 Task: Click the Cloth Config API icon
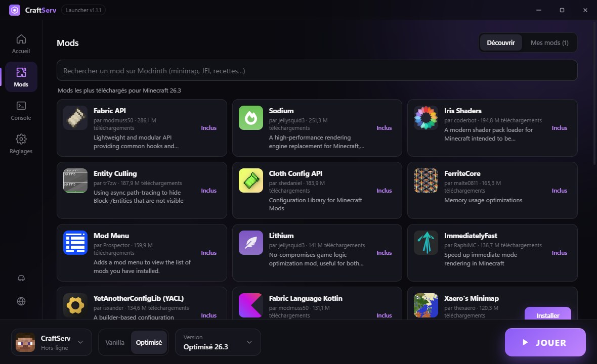(251, 180)
